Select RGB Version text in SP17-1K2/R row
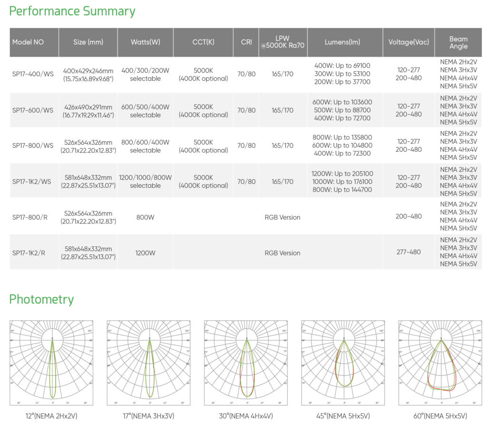This screenshot has width=487, height=448. coord(282,253)
